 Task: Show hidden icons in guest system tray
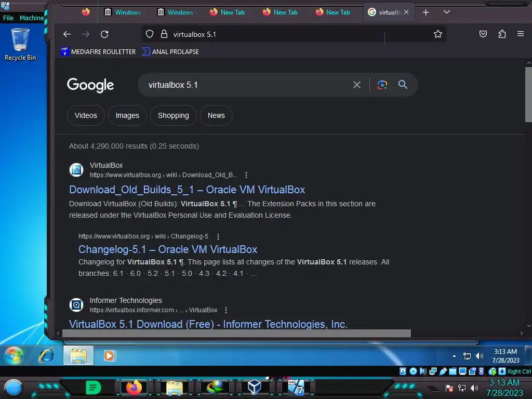coord(454,356)
